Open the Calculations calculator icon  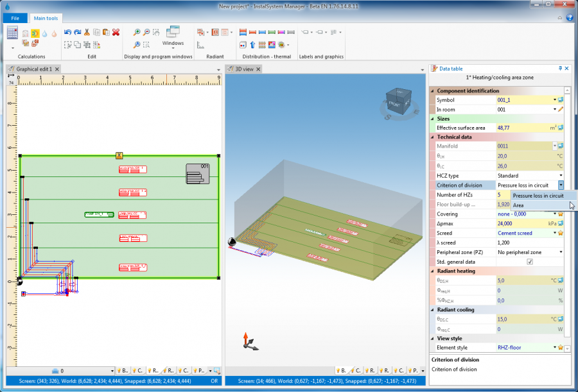pyautogui.click(x=12, y=33)
